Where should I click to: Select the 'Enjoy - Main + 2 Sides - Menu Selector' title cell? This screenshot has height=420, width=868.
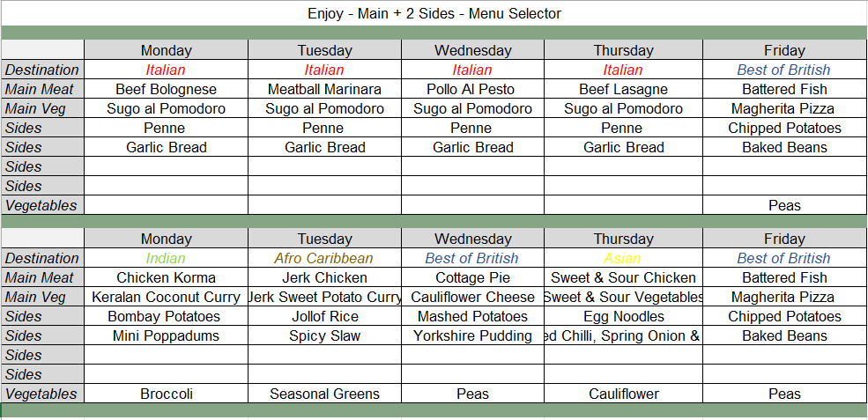point(434,13)
